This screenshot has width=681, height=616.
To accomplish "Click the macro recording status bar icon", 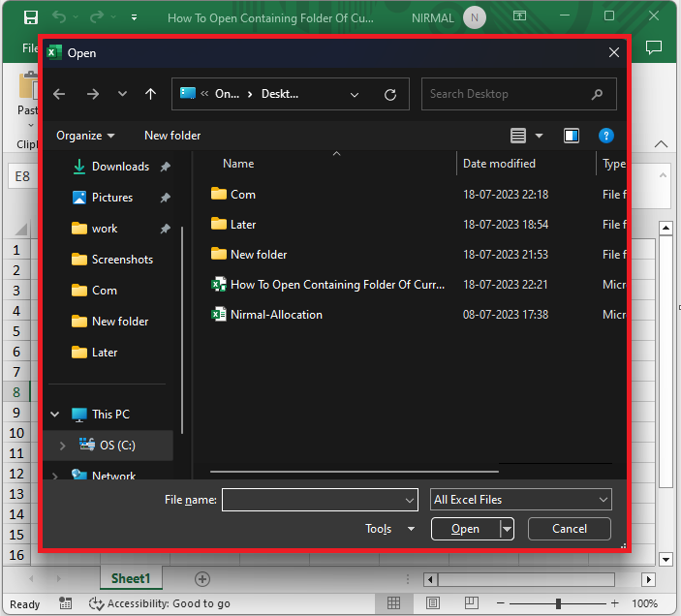I will (x=65, y=603).
